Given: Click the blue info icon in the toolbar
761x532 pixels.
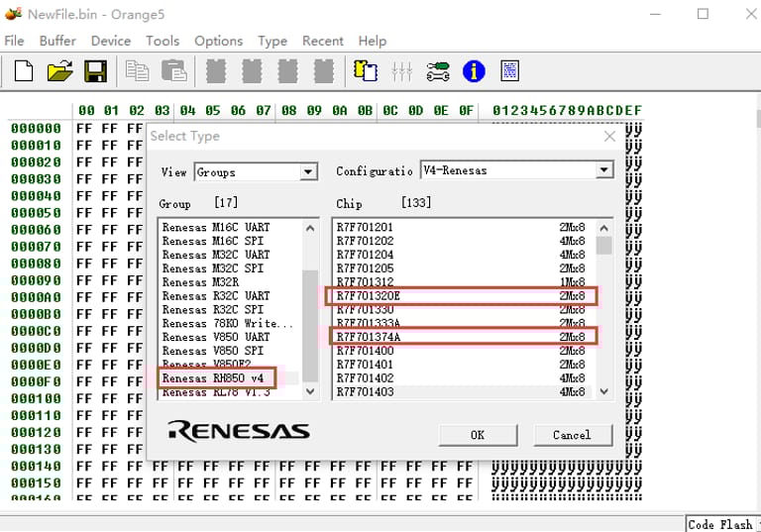Looking at the screenshot, I should 475,71.
